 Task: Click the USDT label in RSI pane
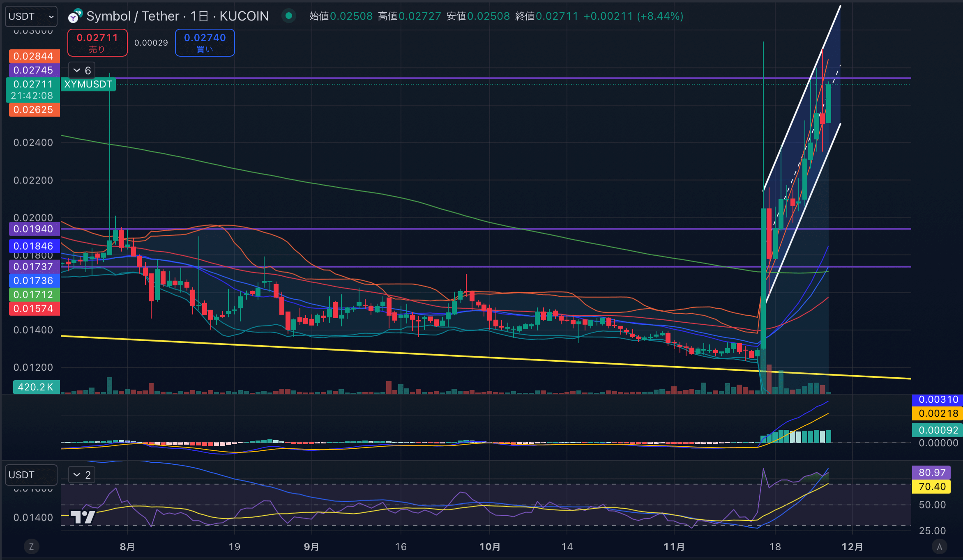[31, 475]
